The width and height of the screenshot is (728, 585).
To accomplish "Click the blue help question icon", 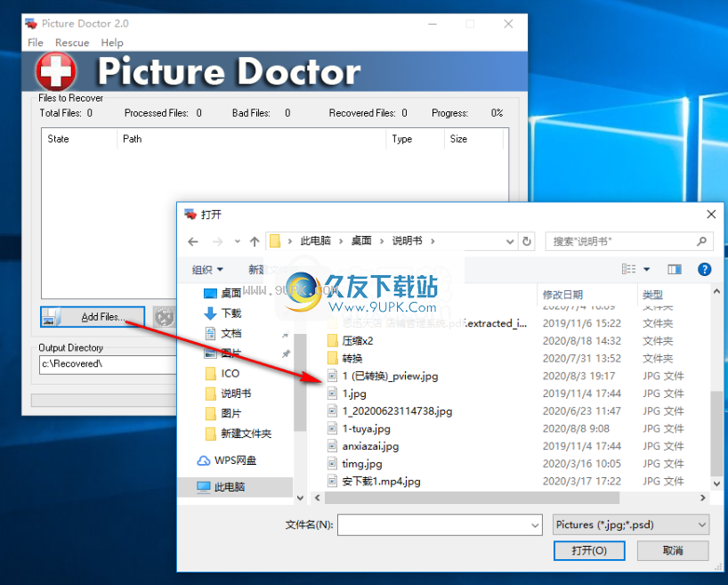I will (704, 269).
